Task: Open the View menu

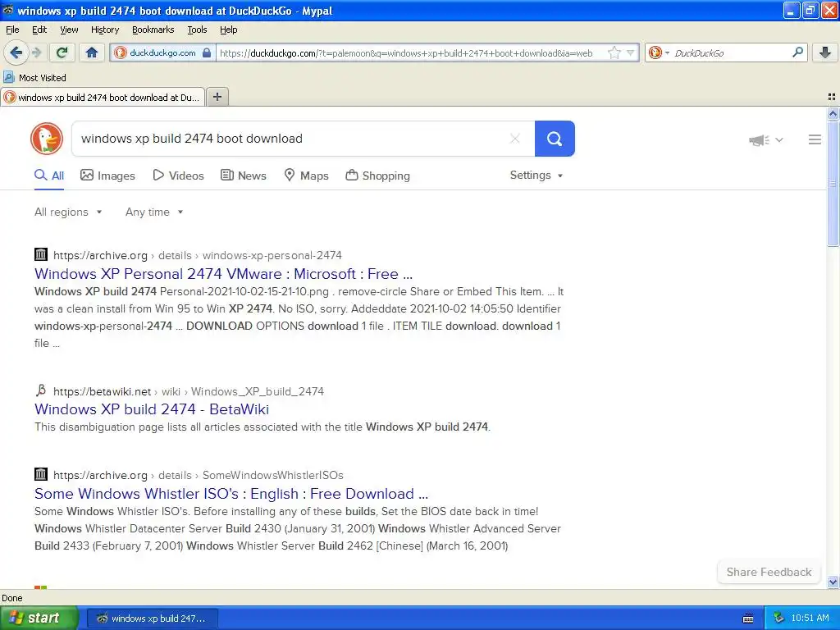Action: pos(69,30)
